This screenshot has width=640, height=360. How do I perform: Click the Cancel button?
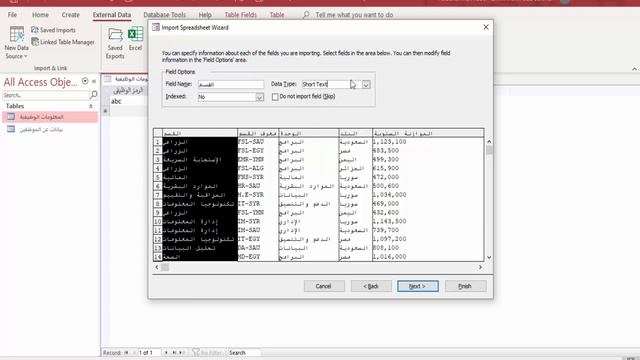point(324,286)
